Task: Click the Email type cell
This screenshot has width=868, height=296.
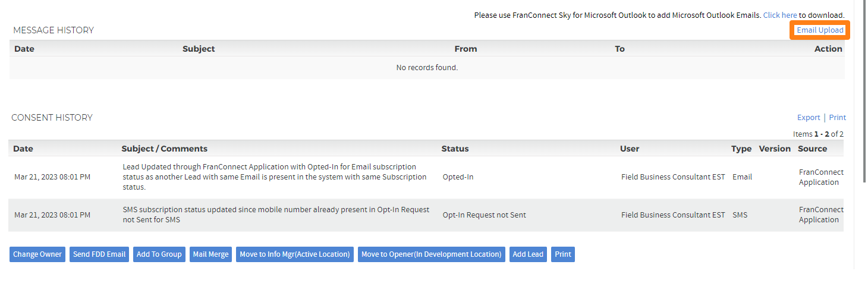Action: [x=742, y=177]
